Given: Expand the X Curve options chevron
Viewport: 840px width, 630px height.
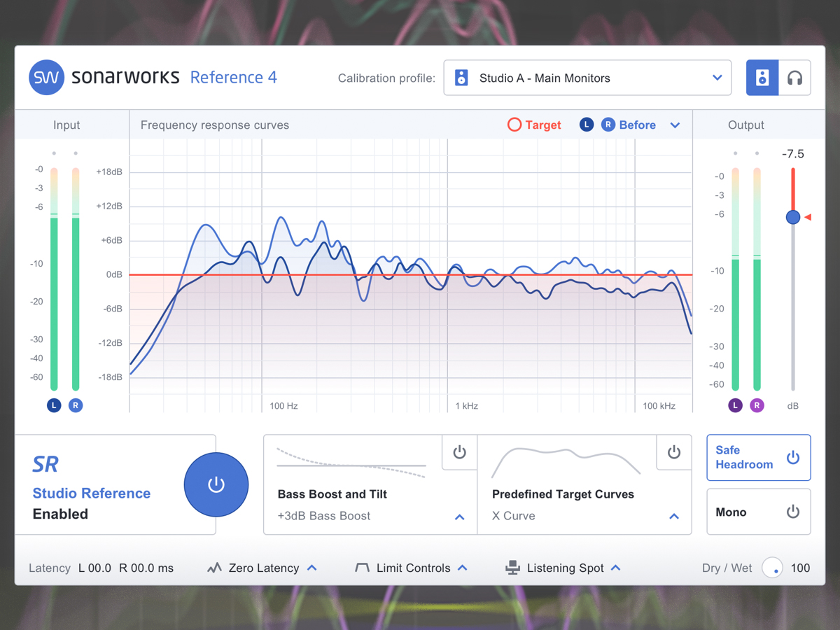Looking at the screenshot, I should tap(674, 517).
